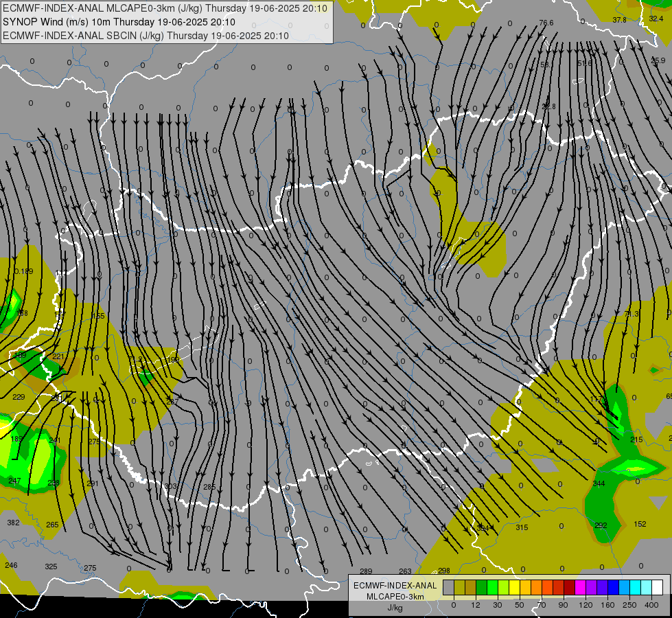The height and width of the screenshot is (618, 672).
Task: Pick the white swatch at the legend's end
Action: click(658, 587)
